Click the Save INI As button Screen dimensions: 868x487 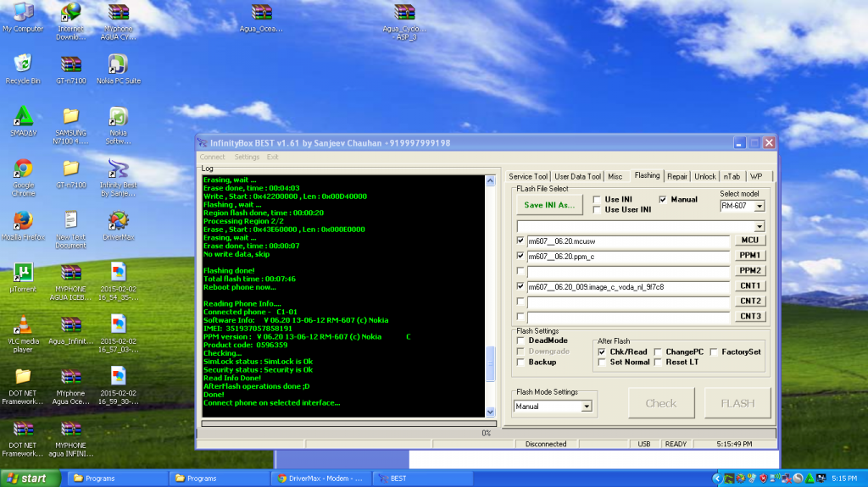click(x=549, y=205)
